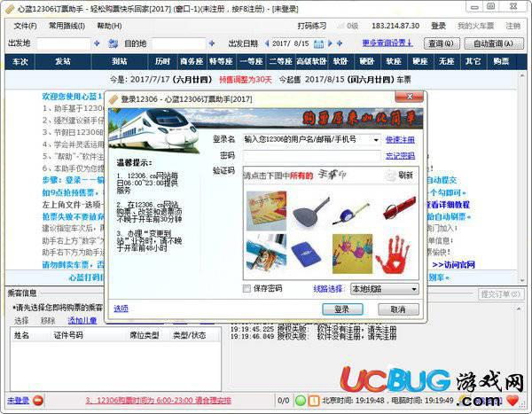532x414 pixels.
Task: Click the 移除 label in passenger panel
Action: pyautogui.click(x=48, y=320)
